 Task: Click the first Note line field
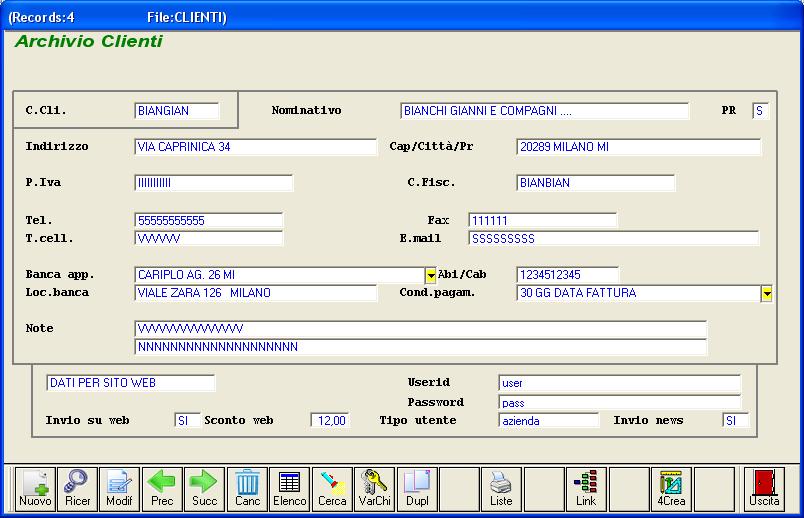pos(420,329)
